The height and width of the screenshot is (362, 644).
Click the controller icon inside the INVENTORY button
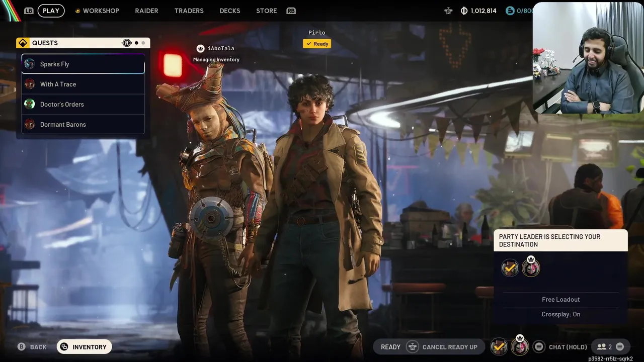point(64,347)
